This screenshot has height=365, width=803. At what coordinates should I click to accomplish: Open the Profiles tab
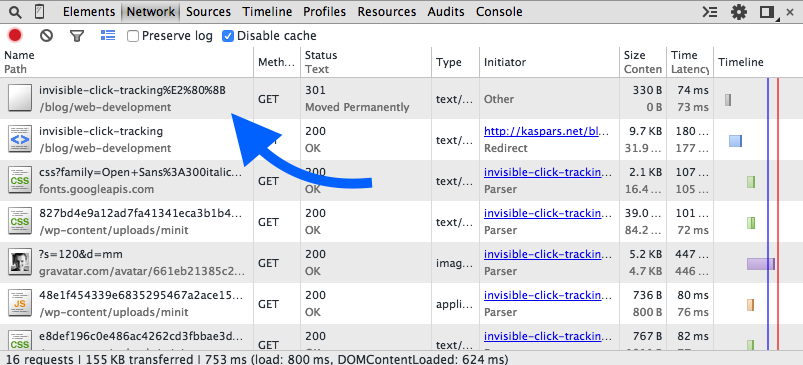[325, 11]
